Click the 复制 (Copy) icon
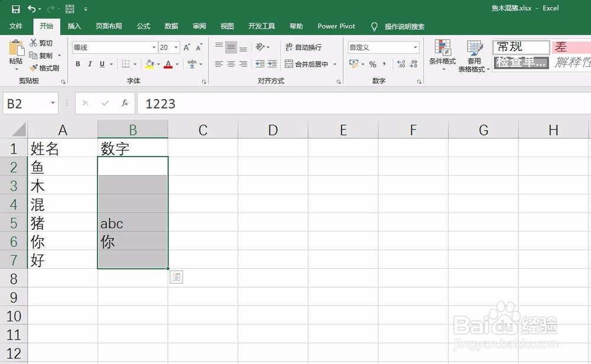 (33, 56)
